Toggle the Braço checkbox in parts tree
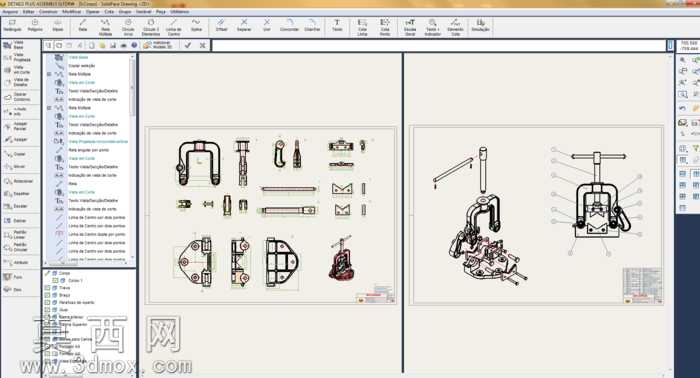The image size is (700, 378). coord(47,295)
